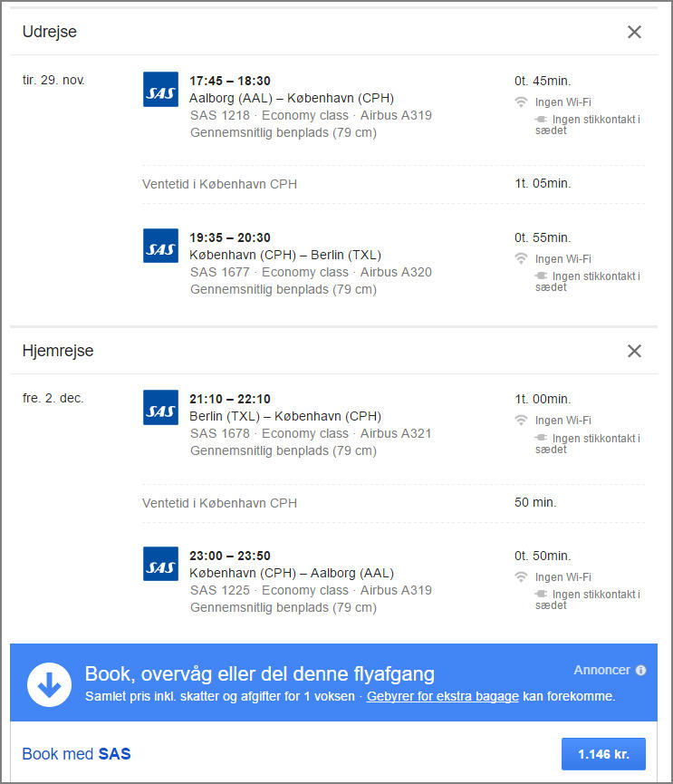Image resolution: width=673 pixels, height=784 pixels.
Task: Close the Hjemrejse section
Action: pyautogui.click(x=634, y=351)
